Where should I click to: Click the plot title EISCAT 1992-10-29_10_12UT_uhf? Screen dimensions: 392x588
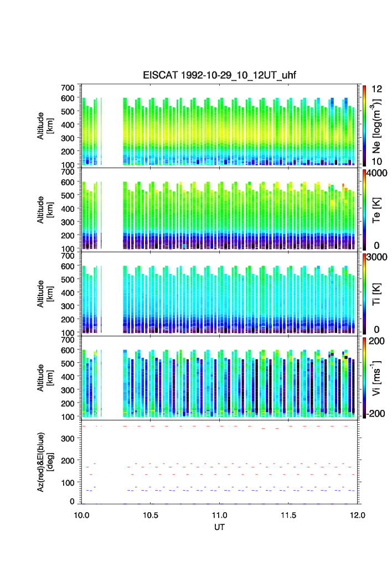point(219,75)
